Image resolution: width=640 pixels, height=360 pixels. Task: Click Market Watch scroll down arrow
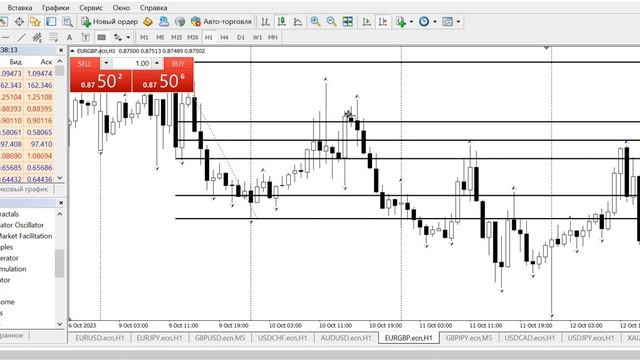point(60,178)
